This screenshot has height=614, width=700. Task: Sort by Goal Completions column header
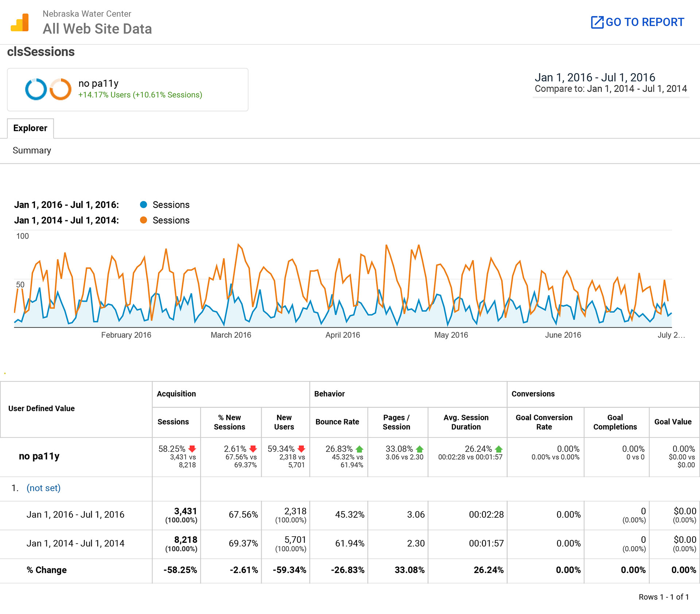[615, 422]
